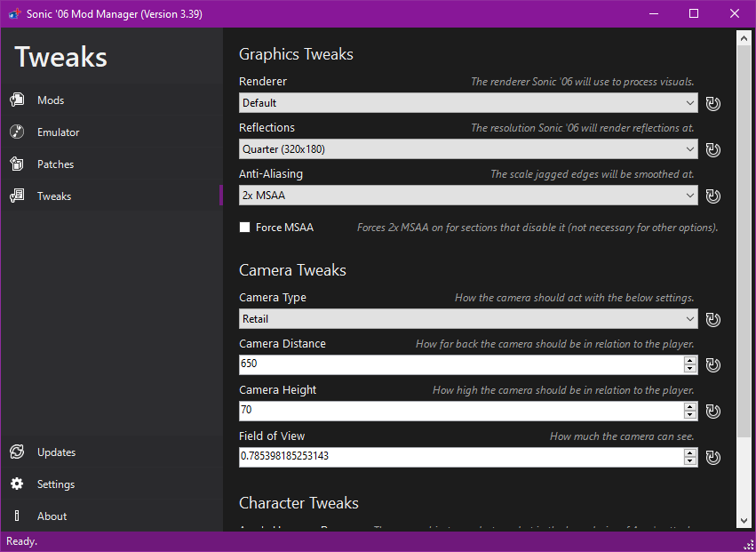The image size is (756, 552).
Task: Decrease Field of View with down arrow
Action: (690, 461)
